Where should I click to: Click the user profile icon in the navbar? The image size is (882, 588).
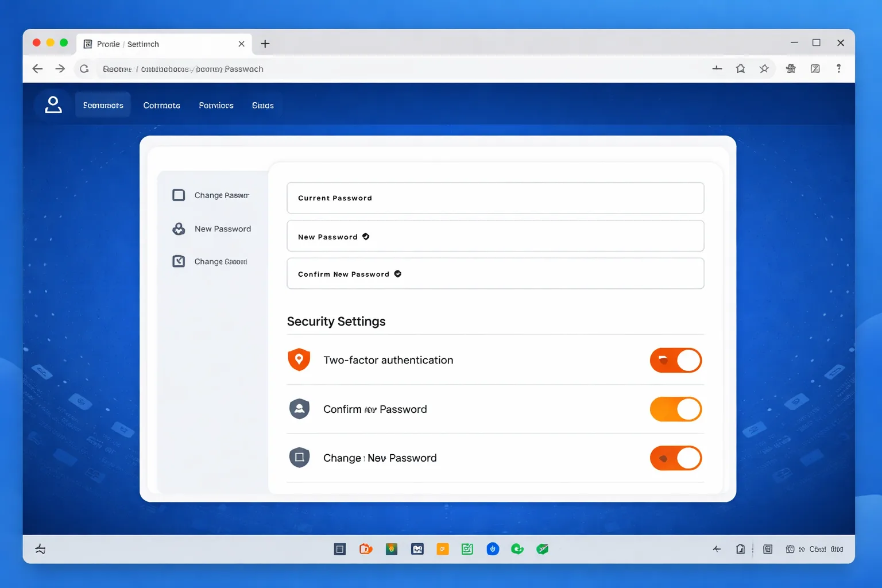pyautogui.click(x=53, y=105)
